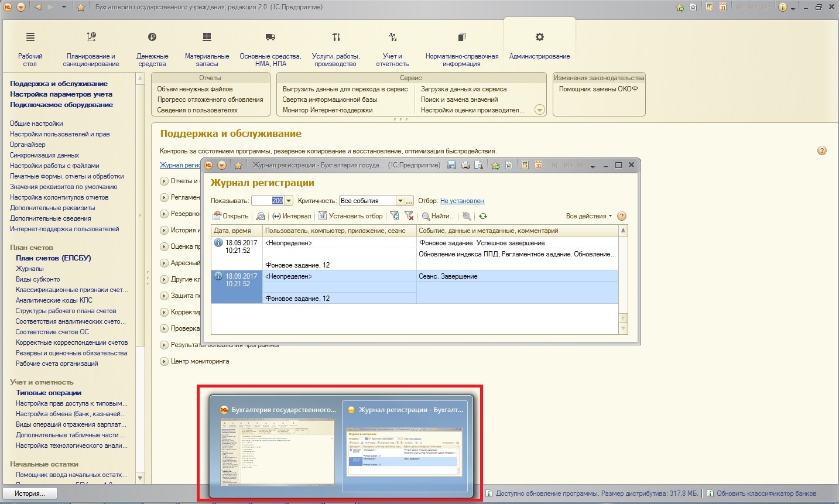839x504 pixels.
Task: Open the Все действия menu
Action: click(589, 216)
